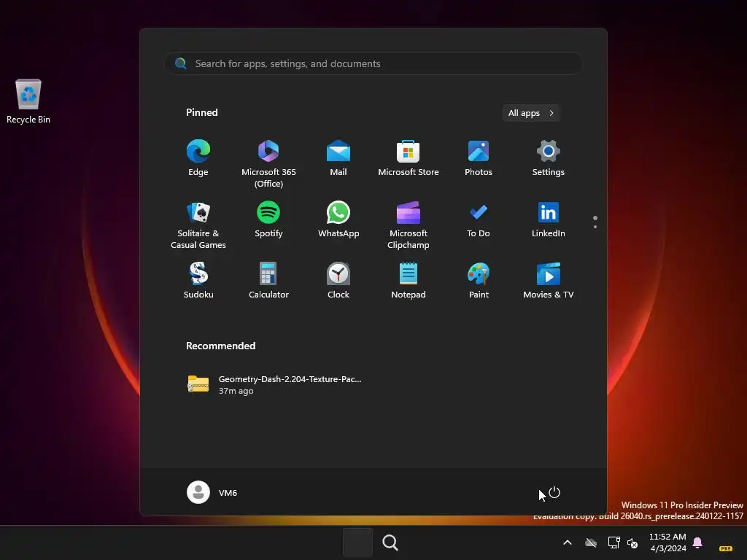Open Microsoft Store
This screenshot has width=747, height=560.
[409, 158]
